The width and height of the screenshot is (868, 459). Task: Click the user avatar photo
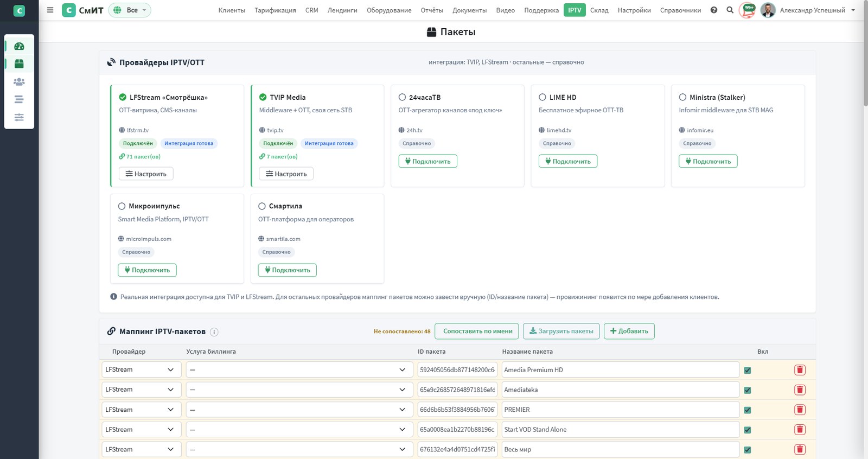[x=768, y=10]
